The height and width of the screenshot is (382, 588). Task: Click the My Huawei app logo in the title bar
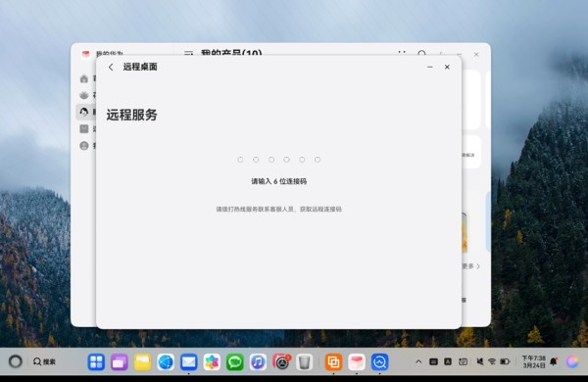tap(85, 54)
